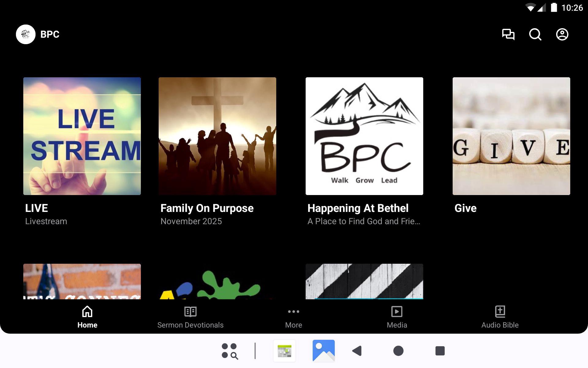
Task: Select the Home tab
Action: (x=87, y=317)
